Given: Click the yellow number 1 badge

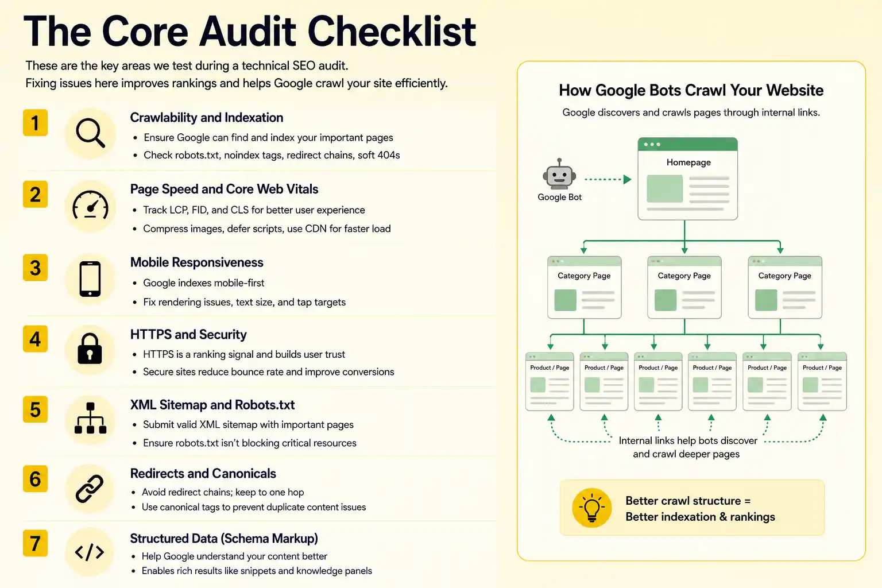Looking at the screenshot, I should pyautogui.click(x=35, y=123).
